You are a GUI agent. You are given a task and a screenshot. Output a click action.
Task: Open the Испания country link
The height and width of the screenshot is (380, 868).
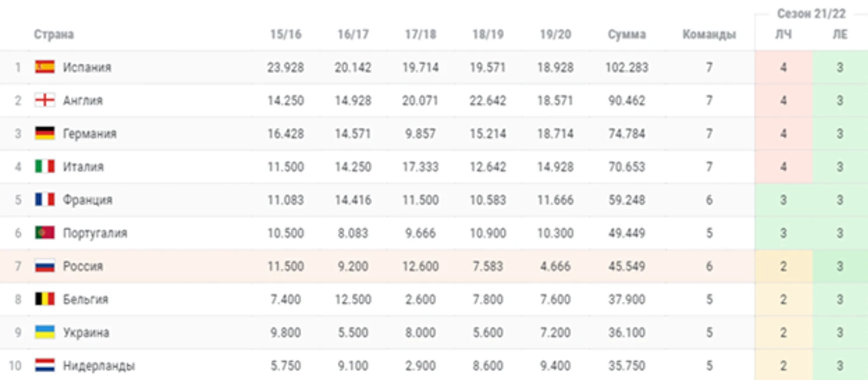pos(87,67)
